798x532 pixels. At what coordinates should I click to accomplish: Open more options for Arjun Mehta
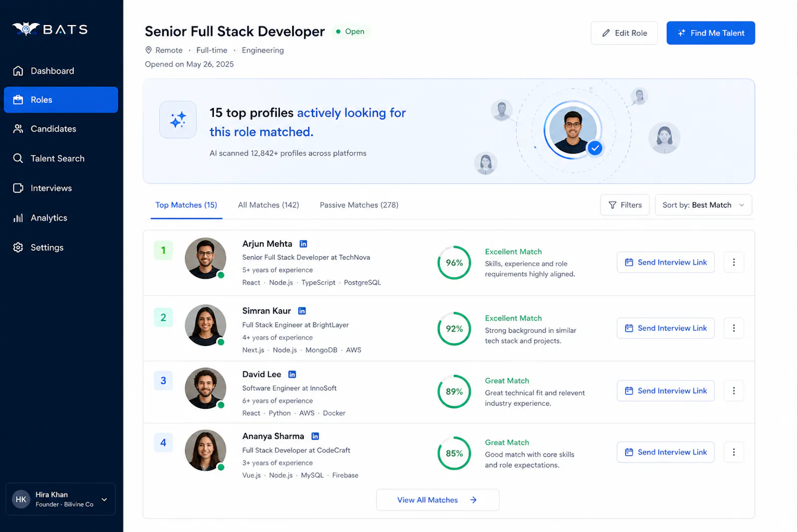734,262
